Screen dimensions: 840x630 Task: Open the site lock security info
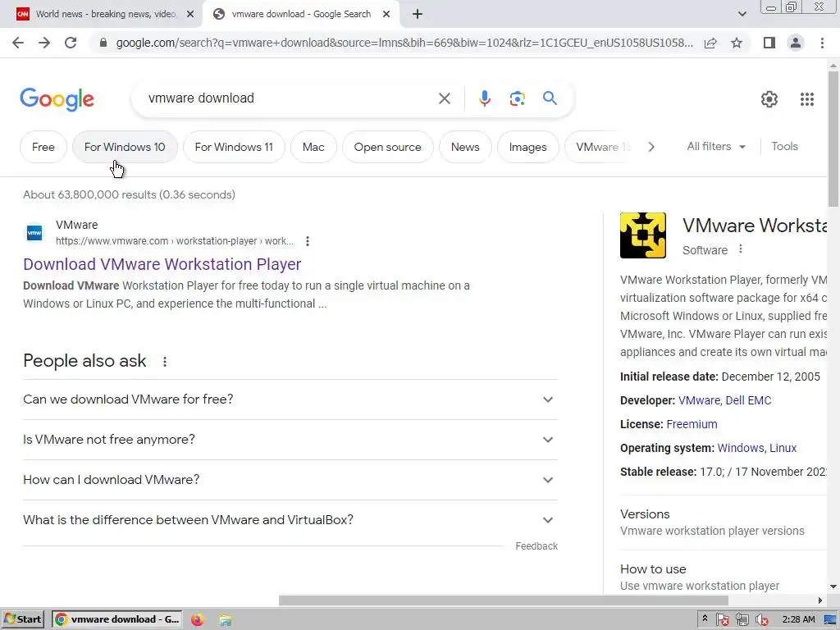click(103, 43)
